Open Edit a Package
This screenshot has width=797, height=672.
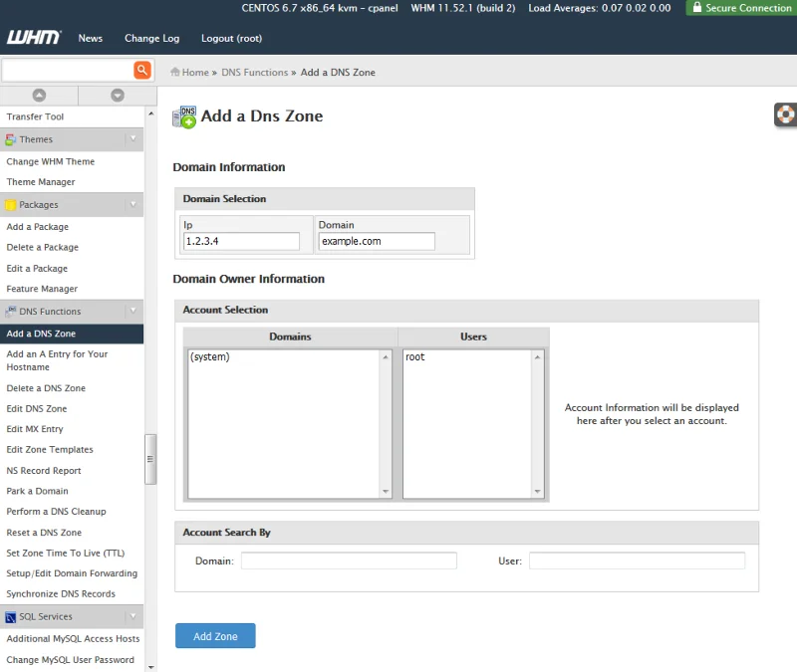[37, 268]
